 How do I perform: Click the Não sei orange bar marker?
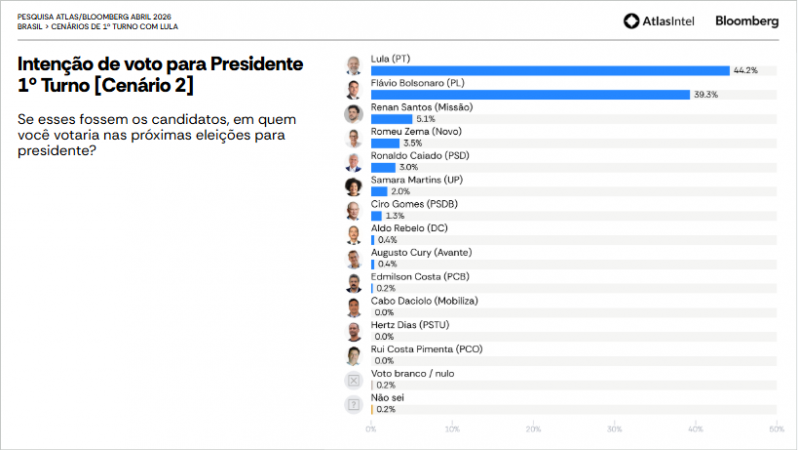(372, 409)
